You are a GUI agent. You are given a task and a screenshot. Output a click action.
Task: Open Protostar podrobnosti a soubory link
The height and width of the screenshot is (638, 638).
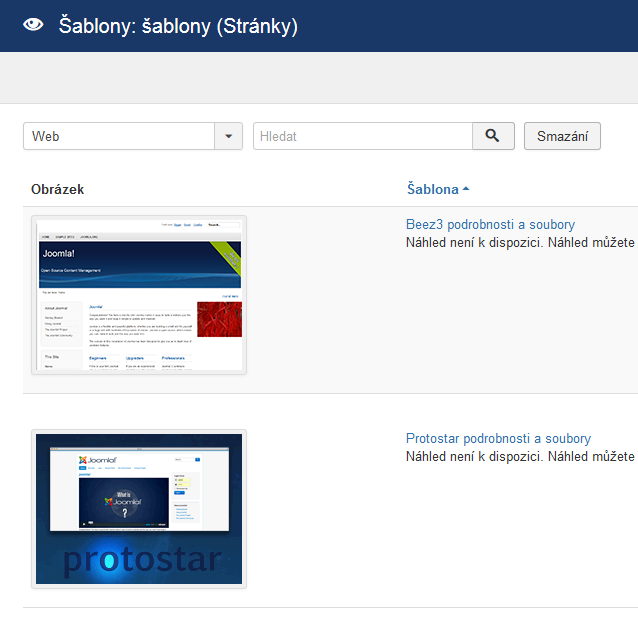coord(498,439)
